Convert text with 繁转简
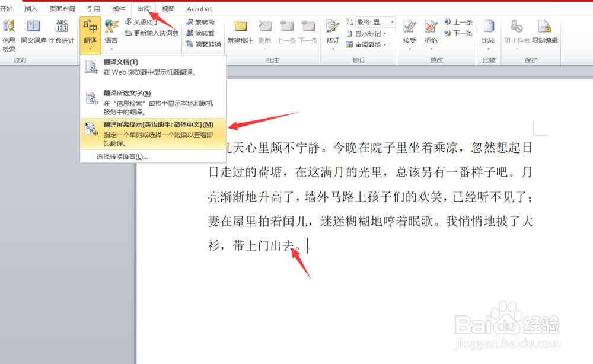The width and height of the screenshot is (593, 364). click(201, 22)
